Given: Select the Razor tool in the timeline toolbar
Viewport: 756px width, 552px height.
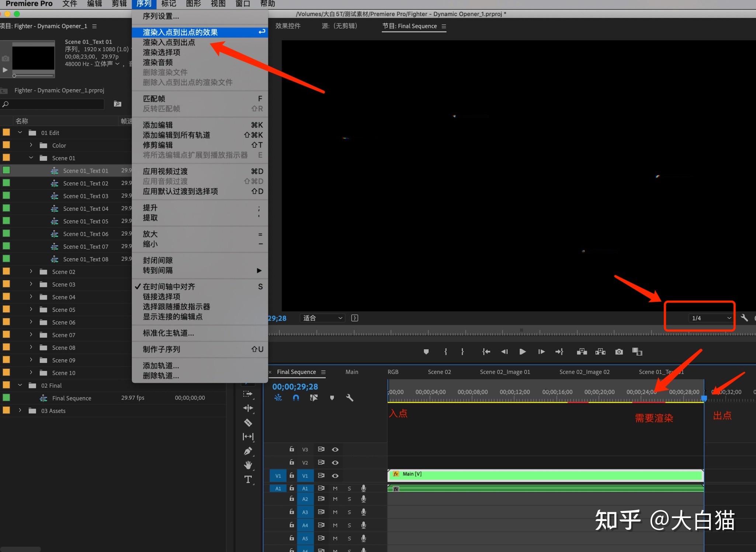Looking at the screenshot, I should [248, 422].
